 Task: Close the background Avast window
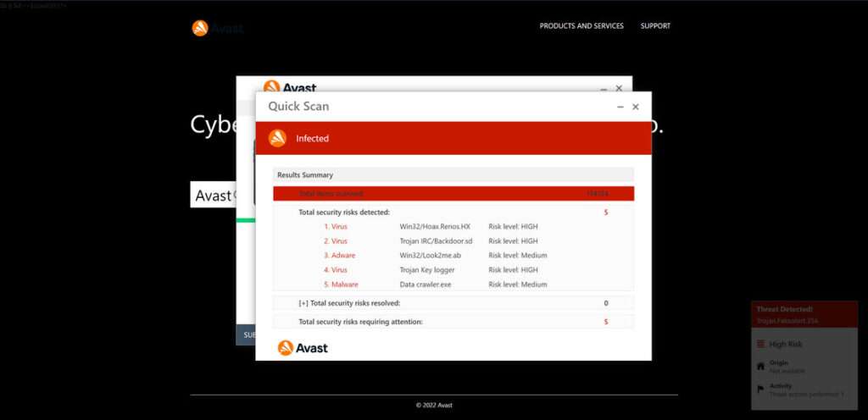[x=619, y=88]
